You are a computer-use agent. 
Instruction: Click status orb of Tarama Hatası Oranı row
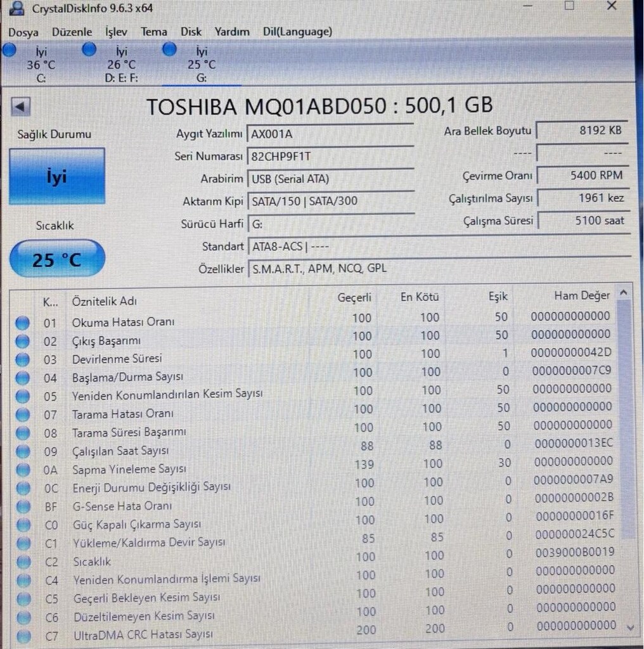(22, 414)
